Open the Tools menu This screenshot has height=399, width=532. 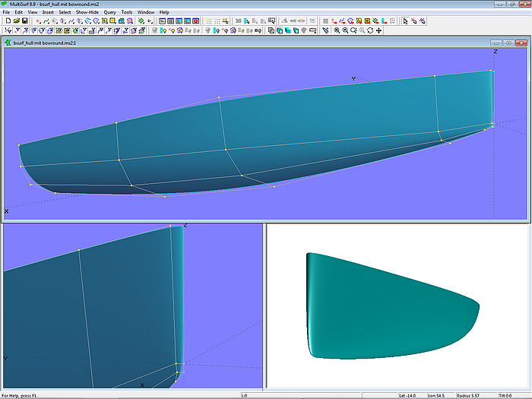click(127, 12)
